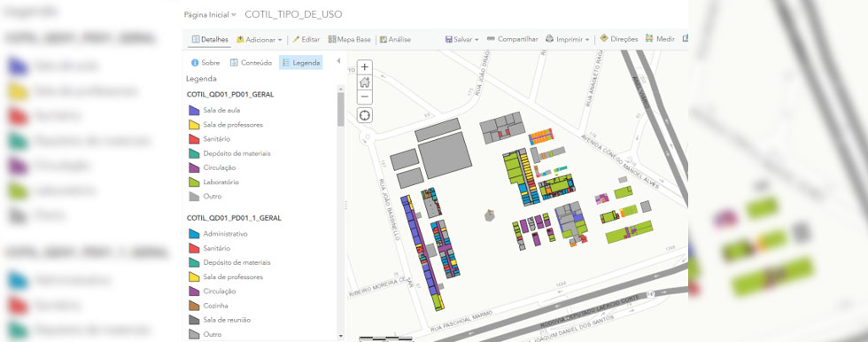This screenshot has height=342, width=868.
Task: Switch to the Conteúdo tab
Action: pos(251,63)
